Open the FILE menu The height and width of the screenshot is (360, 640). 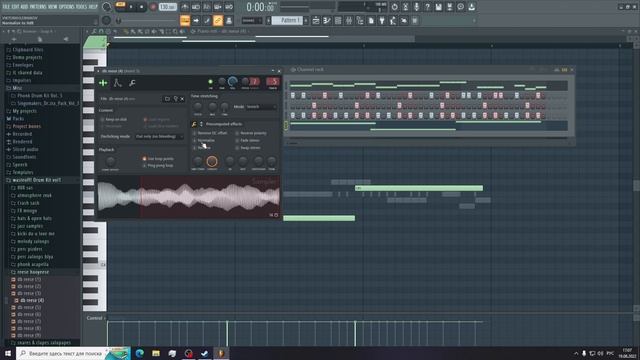[6, 7]
